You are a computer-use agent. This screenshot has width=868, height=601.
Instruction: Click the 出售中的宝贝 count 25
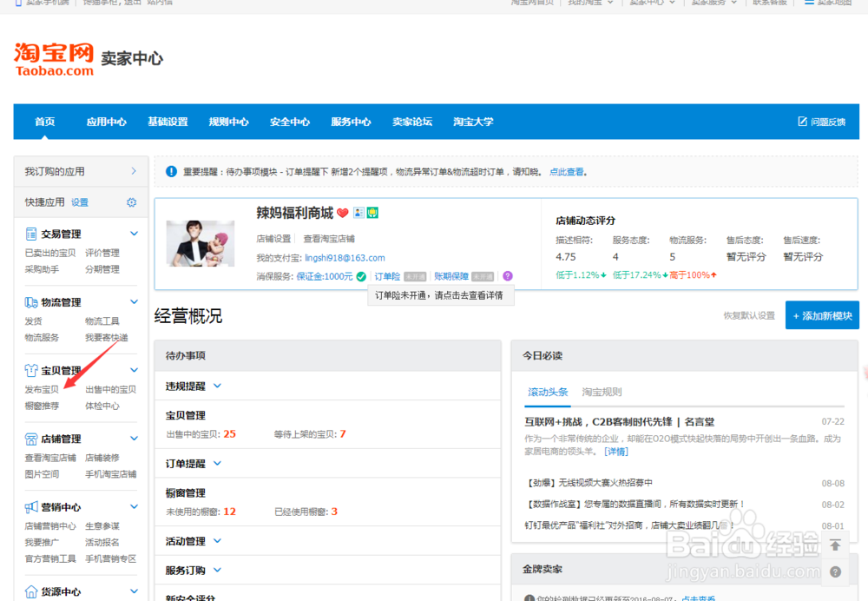(x=230, y=433)
